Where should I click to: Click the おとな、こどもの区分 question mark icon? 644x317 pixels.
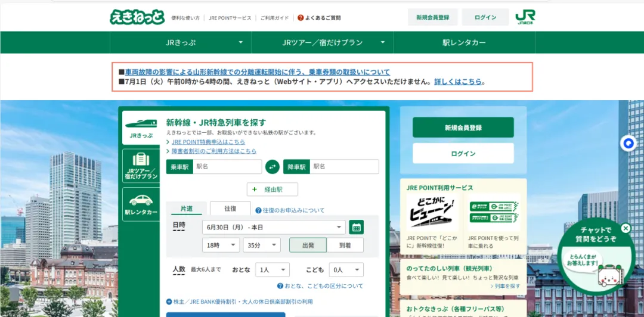tap(280, 286)
